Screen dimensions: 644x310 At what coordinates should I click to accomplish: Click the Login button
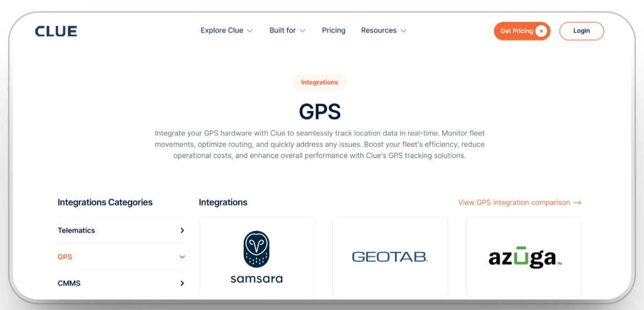[582, 31]
